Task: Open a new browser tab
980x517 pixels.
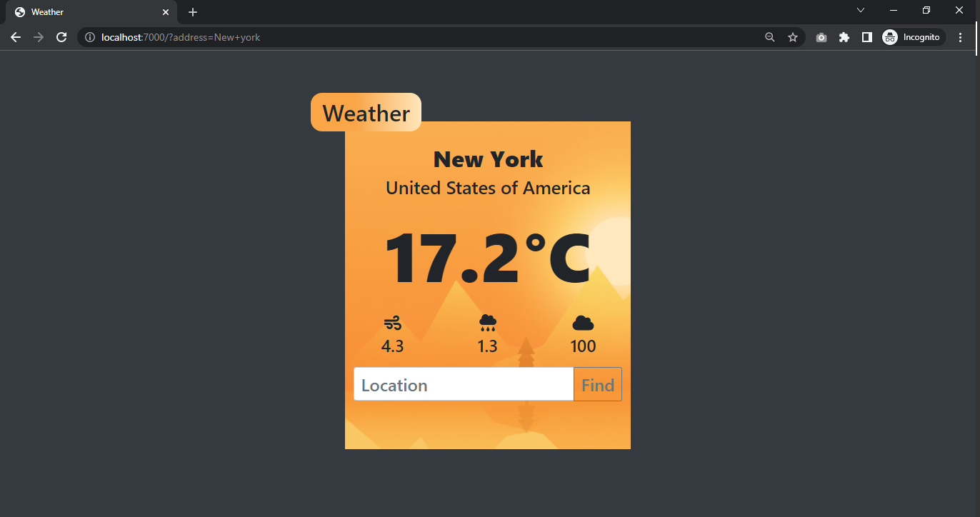Action: tap(192, 11)
